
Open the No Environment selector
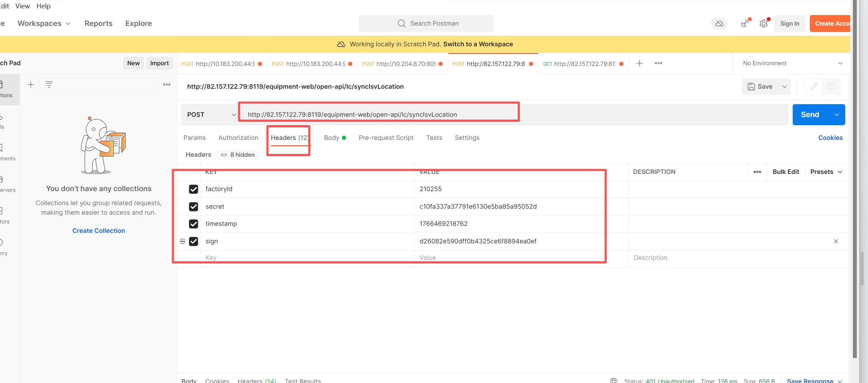point(792,63)
